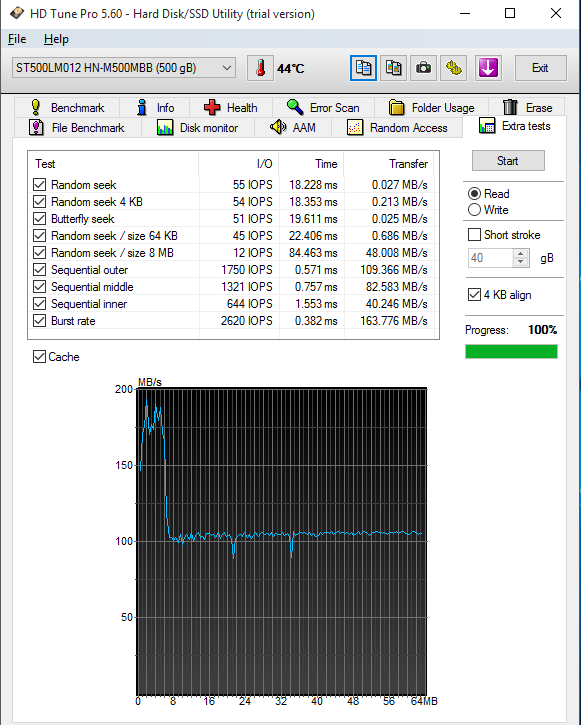Click the purple download arrow icon
Screen dimensions: 581x725
click(488, 68)
